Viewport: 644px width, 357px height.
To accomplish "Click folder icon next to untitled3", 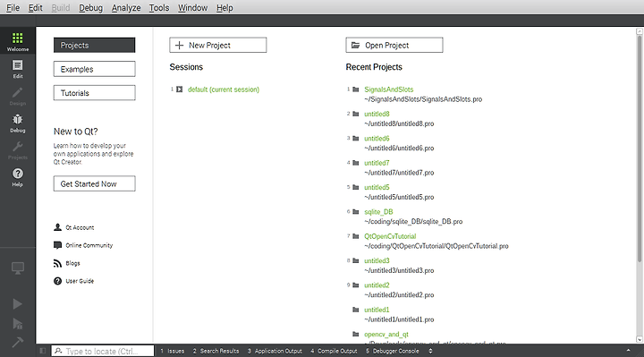I will (x=356, y=260).
